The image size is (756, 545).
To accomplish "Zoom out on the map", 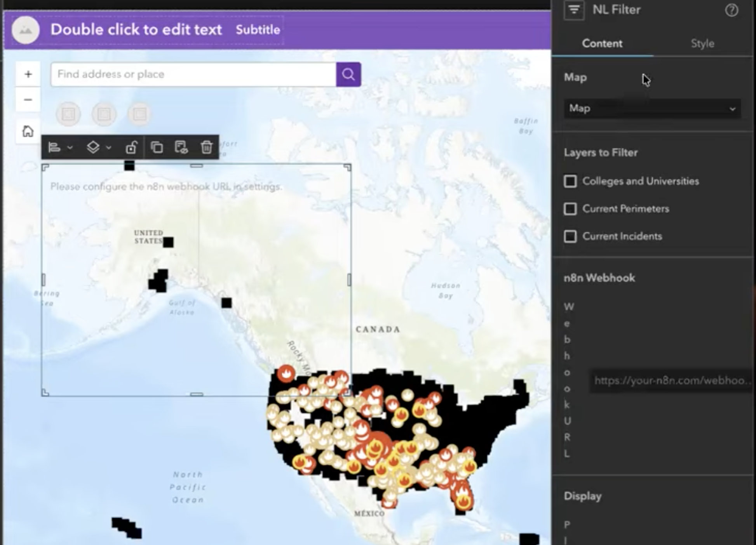I will click(x=28, y=100).
